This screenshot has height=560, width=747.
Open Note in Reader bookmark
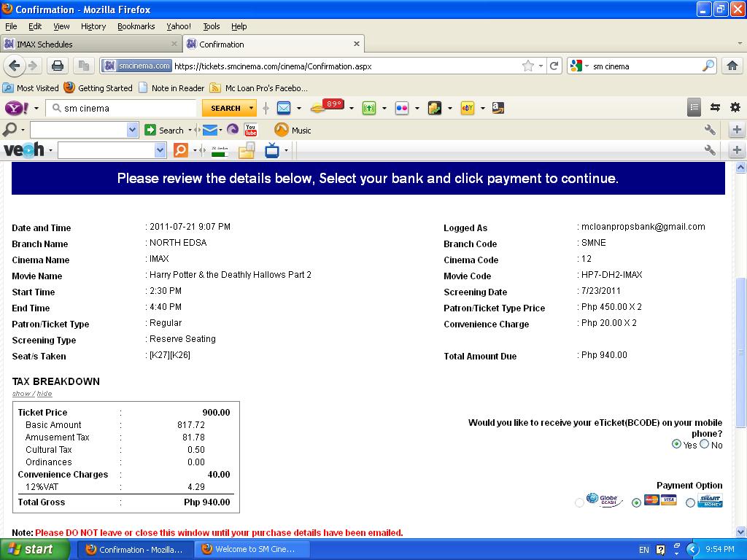171,88
